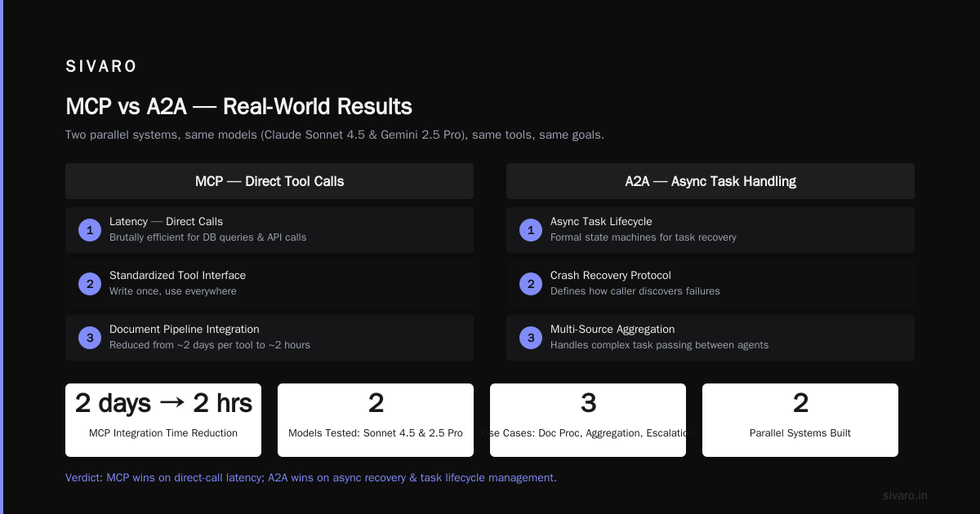This screenshot has height=514, width=980.
Task: Click the Verdict summary line
Action: tap(311, 477)
